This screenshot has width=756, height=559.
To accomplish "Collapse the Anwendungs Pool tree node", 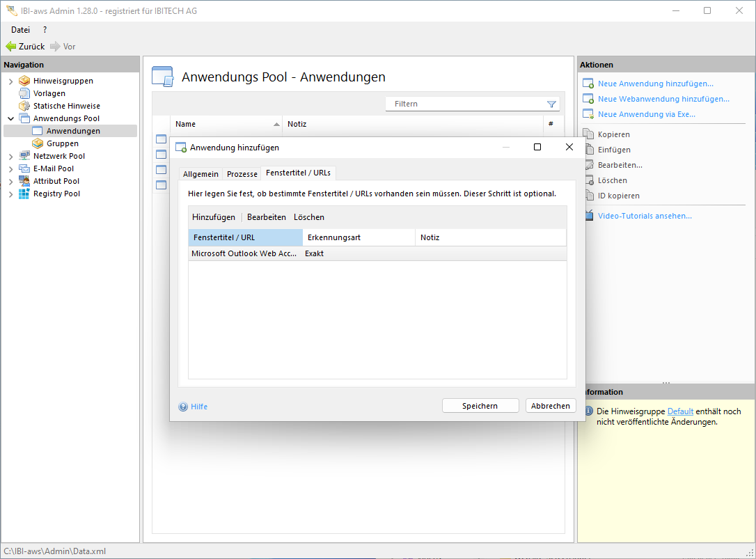I will pos(11,119).
